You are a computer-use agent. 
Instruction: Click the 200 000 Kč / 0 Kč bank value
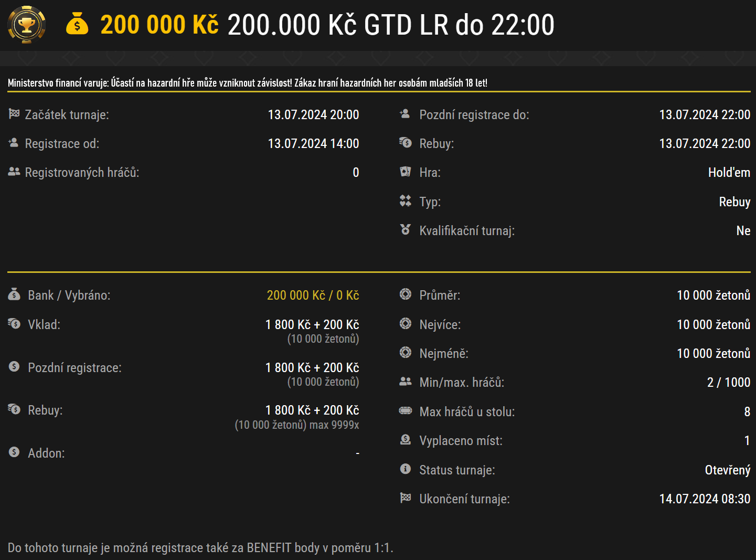tap(313, 295)
